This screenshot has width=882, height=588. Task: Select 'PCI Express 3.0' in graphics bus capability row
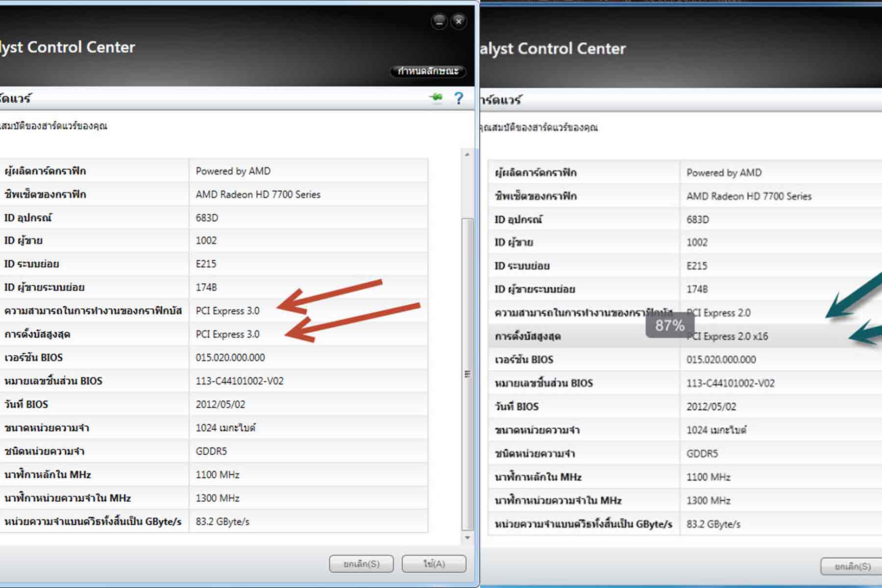point(228,311)
